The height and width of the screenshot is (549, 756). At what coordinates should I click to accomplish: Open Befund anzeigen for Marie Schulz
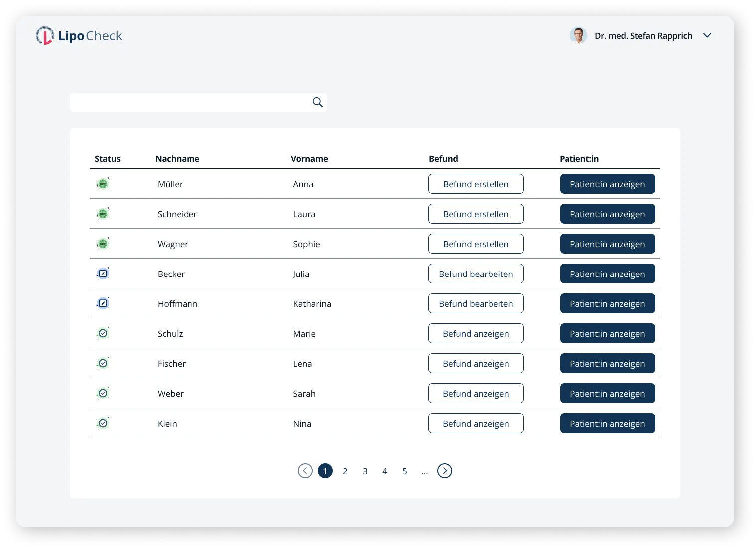(x=475, y=333)
